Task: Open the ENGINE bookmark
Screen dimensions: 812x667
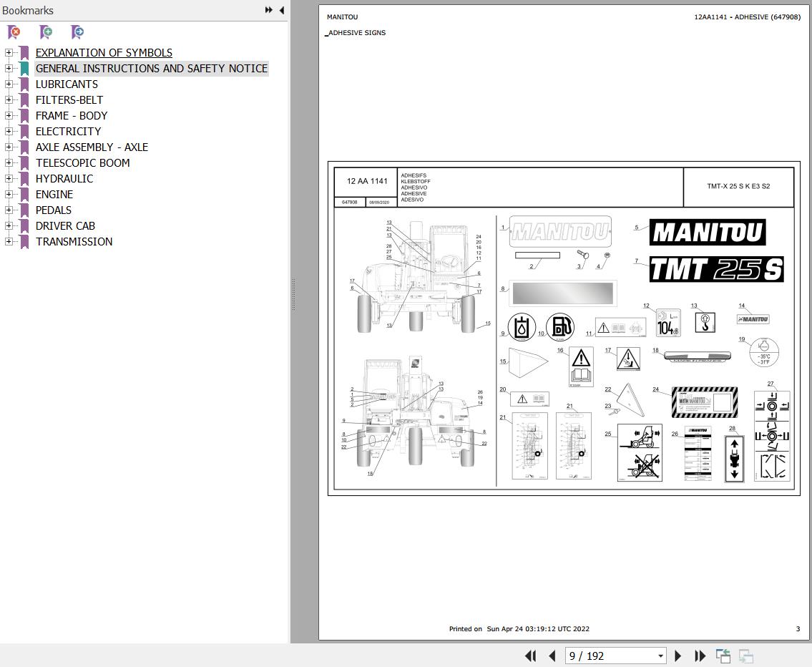Action: pyautogui.click(x=54, y=194)
